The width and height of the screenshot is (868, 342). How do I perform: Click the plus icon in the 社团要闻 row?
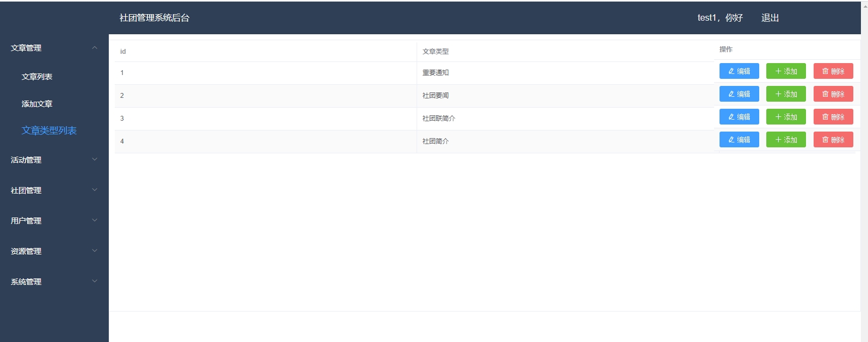[x=778, y=94]
